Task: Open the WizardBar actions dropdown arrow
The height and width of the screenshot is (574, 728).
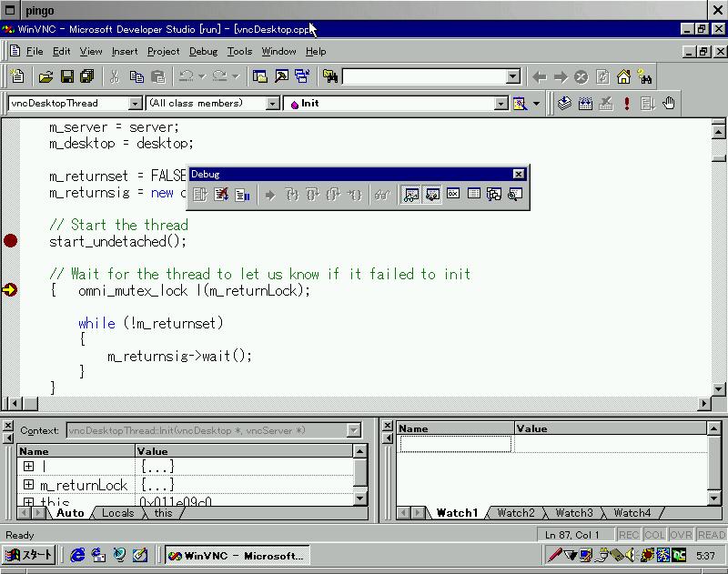Action: [536, 104]
